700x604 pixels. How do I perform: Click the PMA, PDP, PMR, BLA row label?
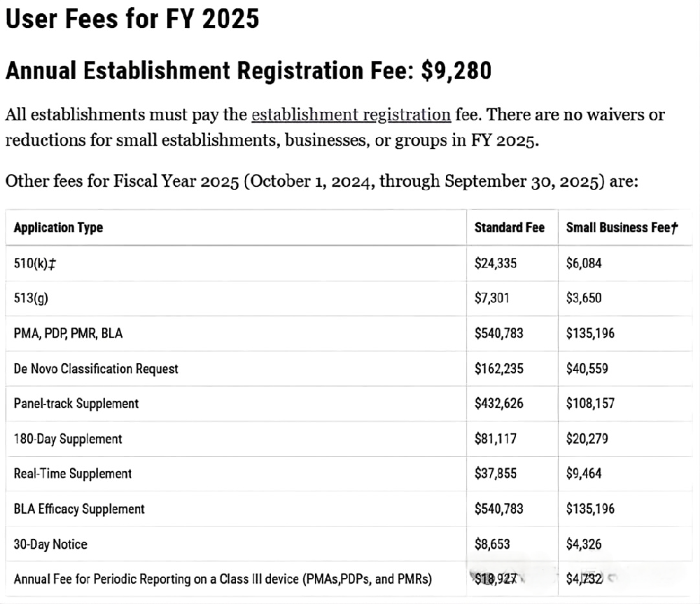(68, 333)
